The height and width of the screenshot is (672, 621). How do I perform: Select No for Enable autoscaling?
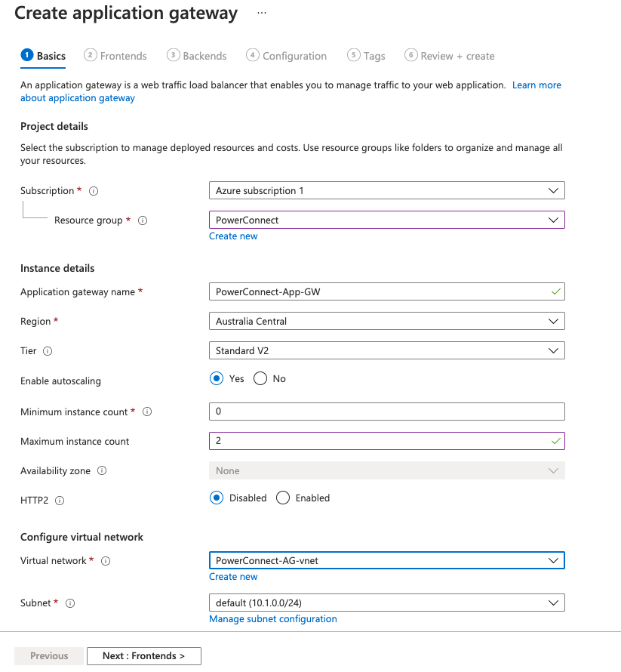[261, 379]
